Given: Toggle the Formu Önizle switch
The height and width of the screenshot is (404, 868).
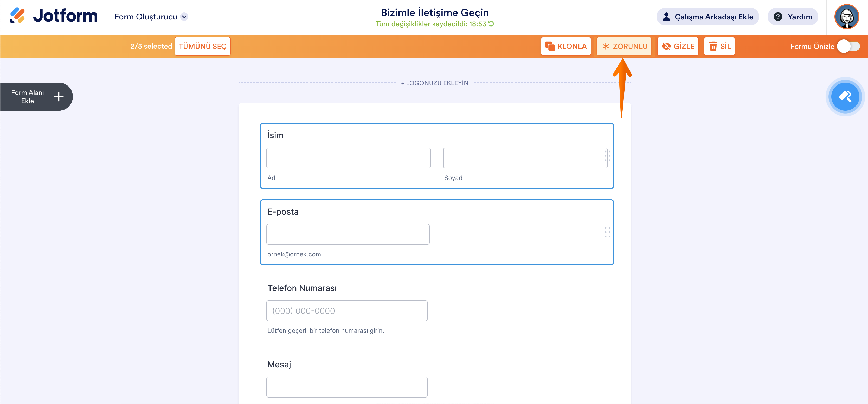Looking at the screenshot, I should (x=848, y=47).
